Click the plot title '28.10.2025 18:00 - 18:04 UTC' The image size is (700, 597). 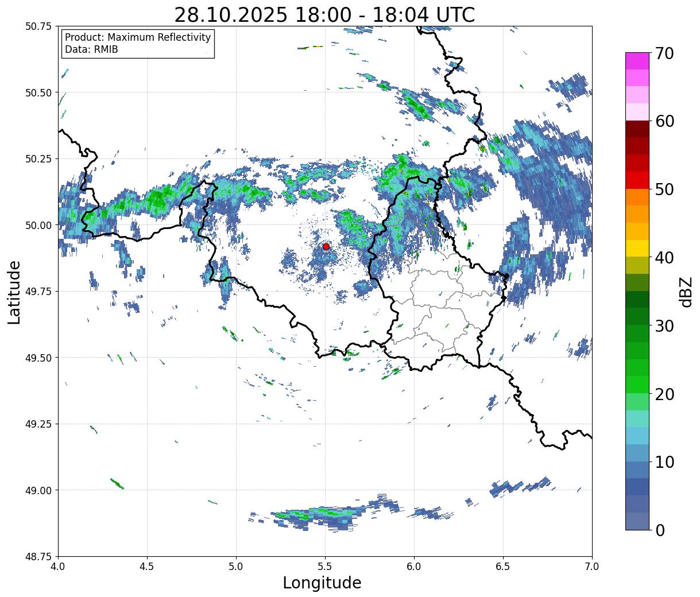324,15
